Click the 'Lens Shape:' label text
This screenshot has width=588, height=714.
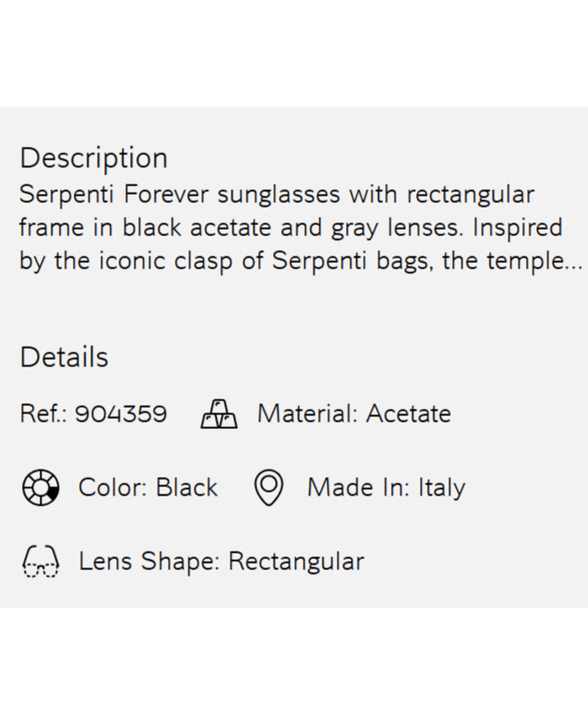coord(150,561)
